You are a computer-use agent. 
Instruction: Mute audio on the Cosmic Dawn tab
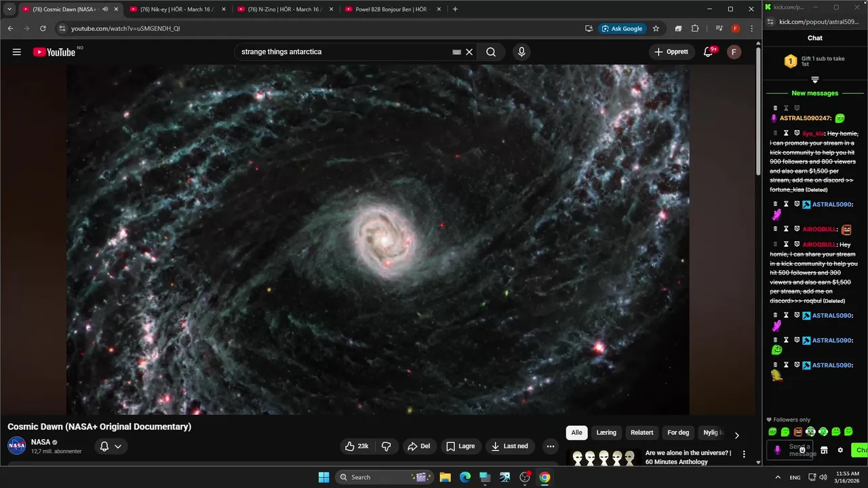105,9
